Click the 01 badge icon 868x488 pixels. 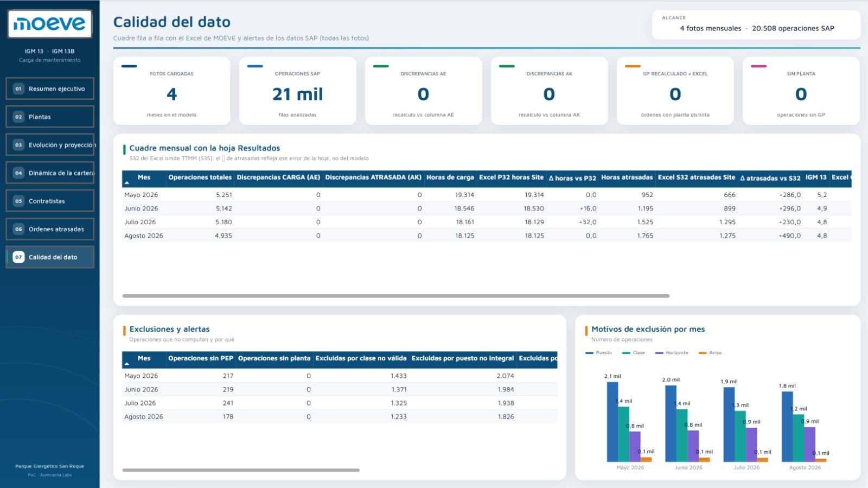click(18, 88)
